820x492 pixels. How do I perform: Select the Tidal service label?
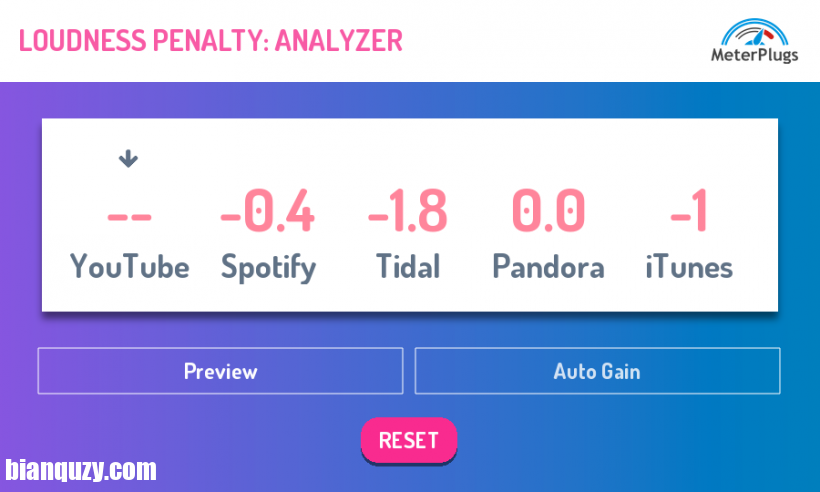408,267
